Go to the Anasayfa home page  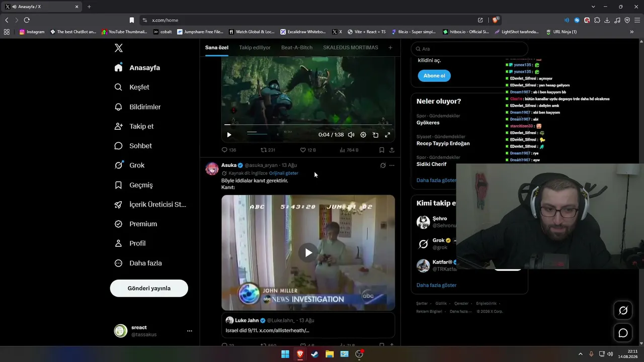pos(137,68)
